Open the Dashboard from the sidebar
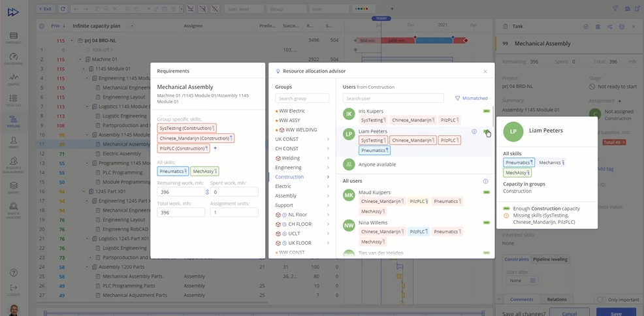 [13, 58]
